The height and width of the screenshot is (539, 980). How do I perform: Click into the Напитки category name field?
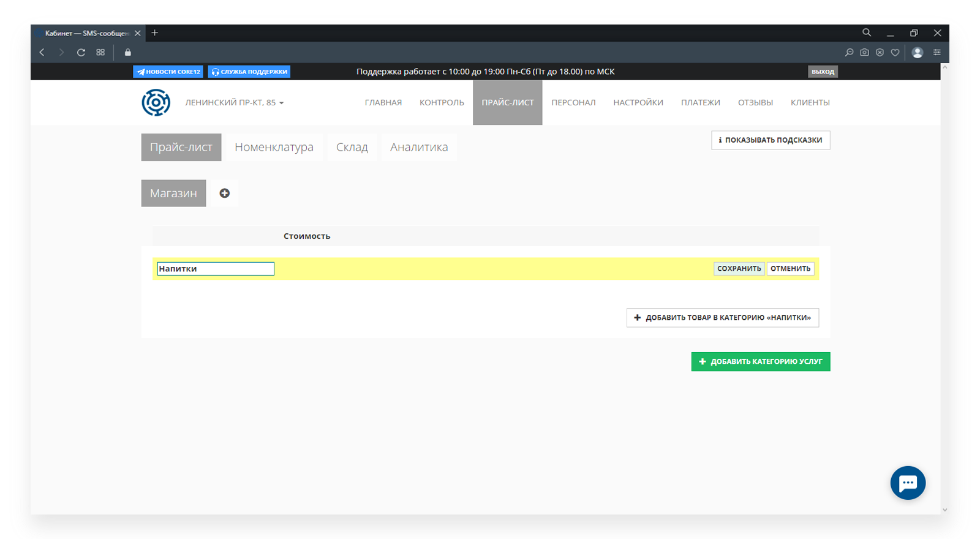click(216, 269)
